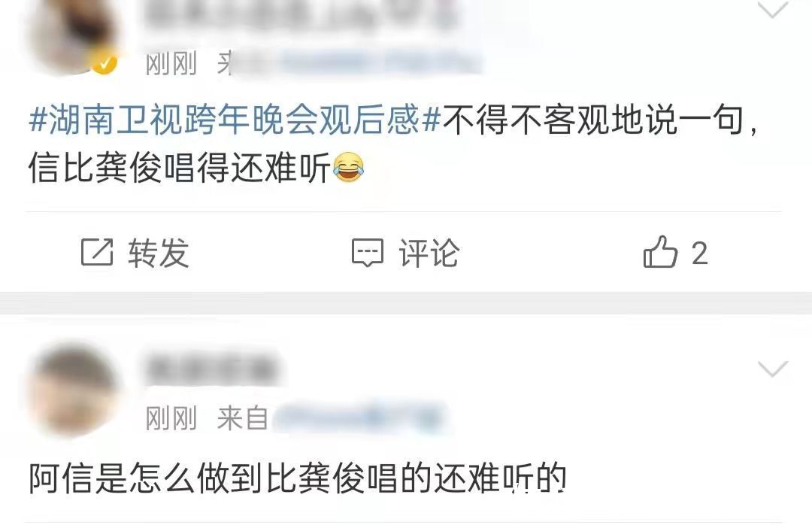Click the first post's blurred blue source link

click(357, 63)
